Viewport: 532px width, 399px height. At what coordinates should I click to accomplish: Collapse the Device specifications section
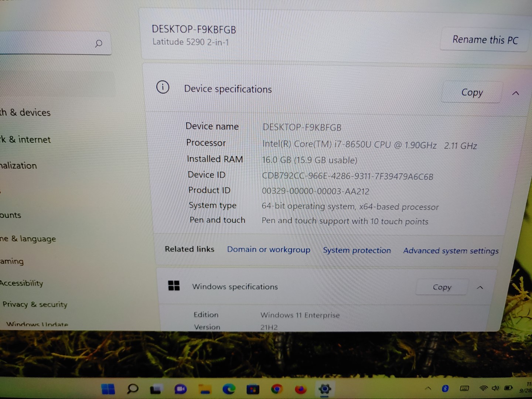(x=516, y=93)
